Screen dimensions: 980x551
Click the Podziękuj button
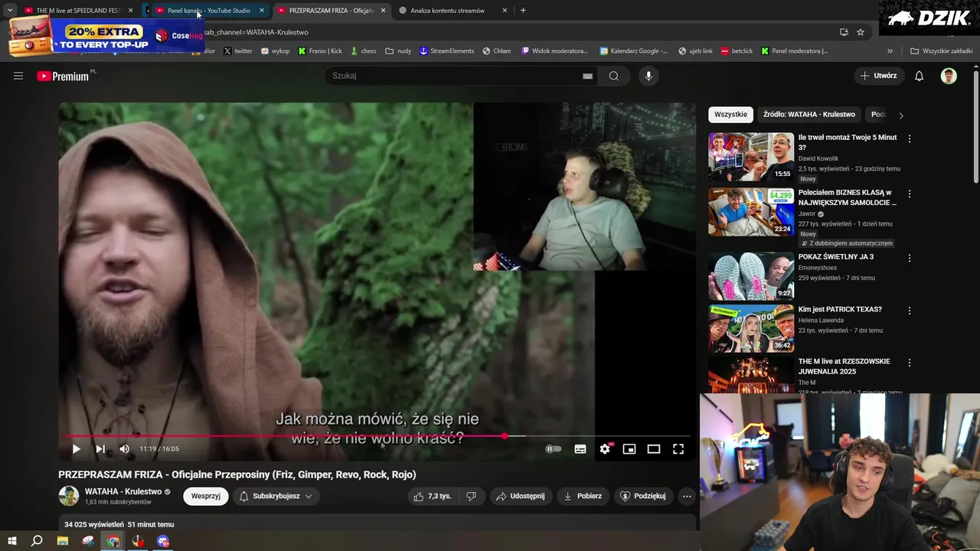click(x=643, y=496)
